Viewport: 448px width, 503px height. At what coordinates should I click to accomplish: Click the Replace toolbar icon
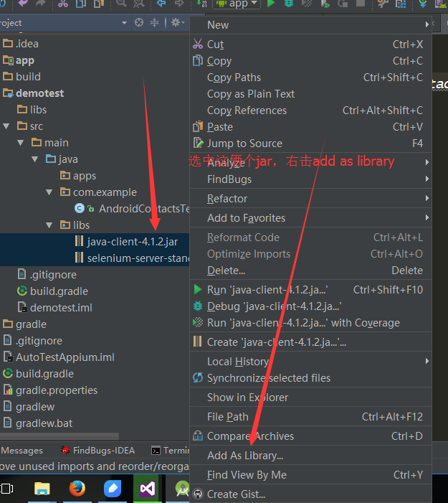(x=139, y=3)
